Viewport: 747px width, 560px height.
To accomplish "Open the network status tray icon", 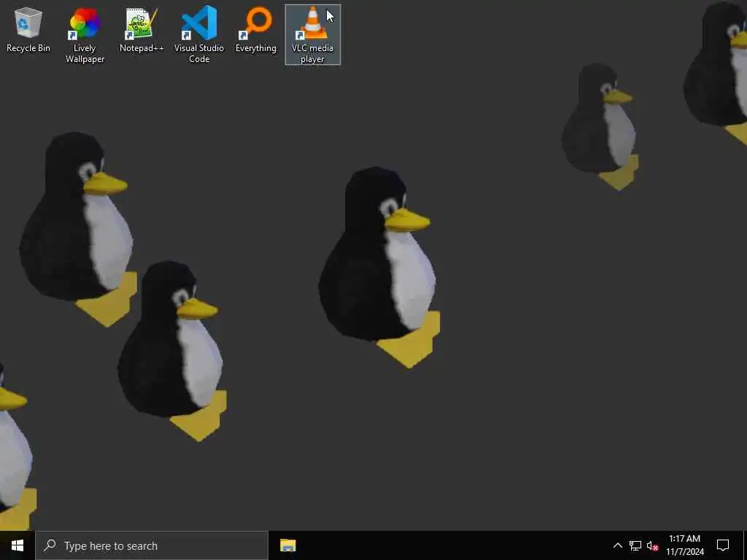I will pos(635,545).
